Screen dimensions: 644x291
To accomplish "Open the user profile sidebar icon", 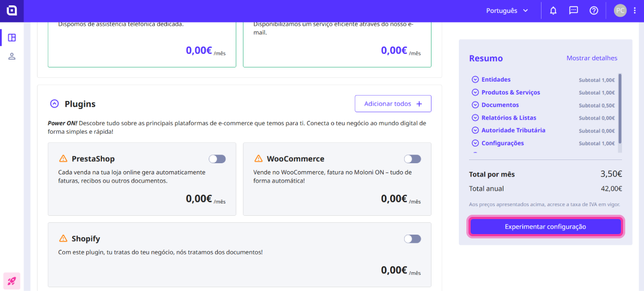I will tap(12, 56).
